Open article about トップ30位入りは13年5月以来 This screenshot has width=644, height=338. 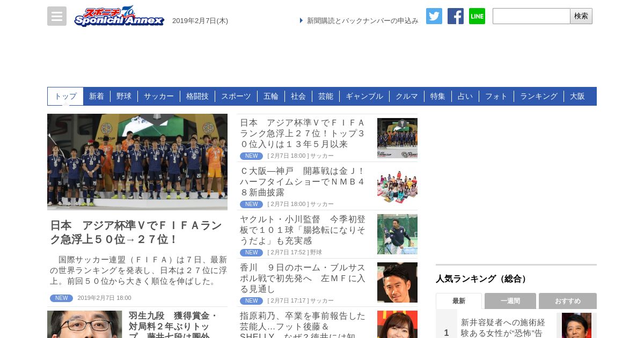point(303,134)
